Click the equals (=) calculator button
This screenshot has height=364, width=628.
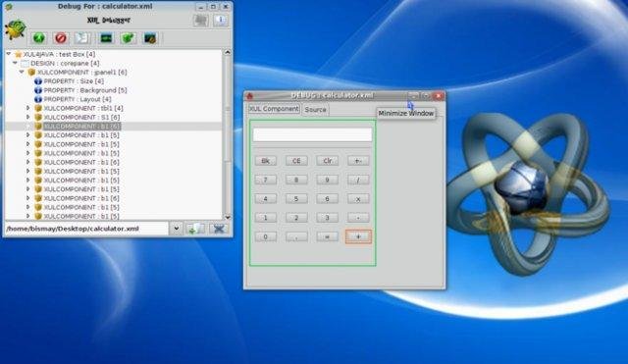327,236
